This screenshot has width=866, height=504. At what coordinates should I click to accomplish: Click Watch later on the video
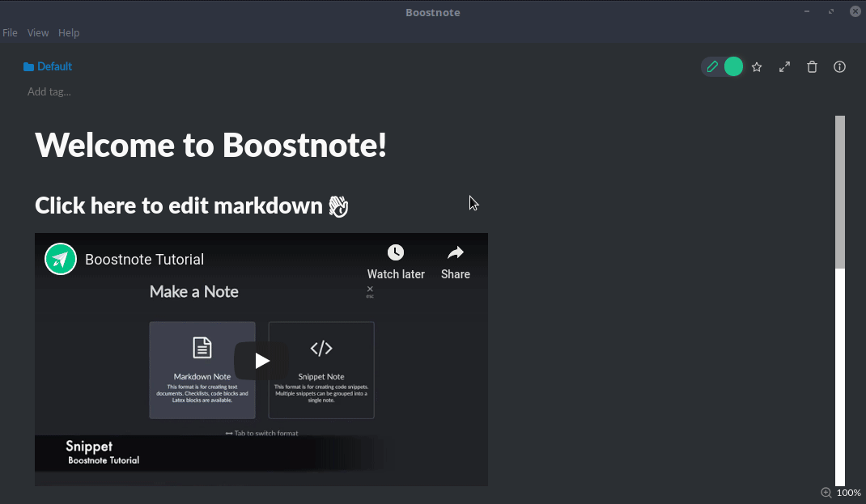tap(396, 262)
